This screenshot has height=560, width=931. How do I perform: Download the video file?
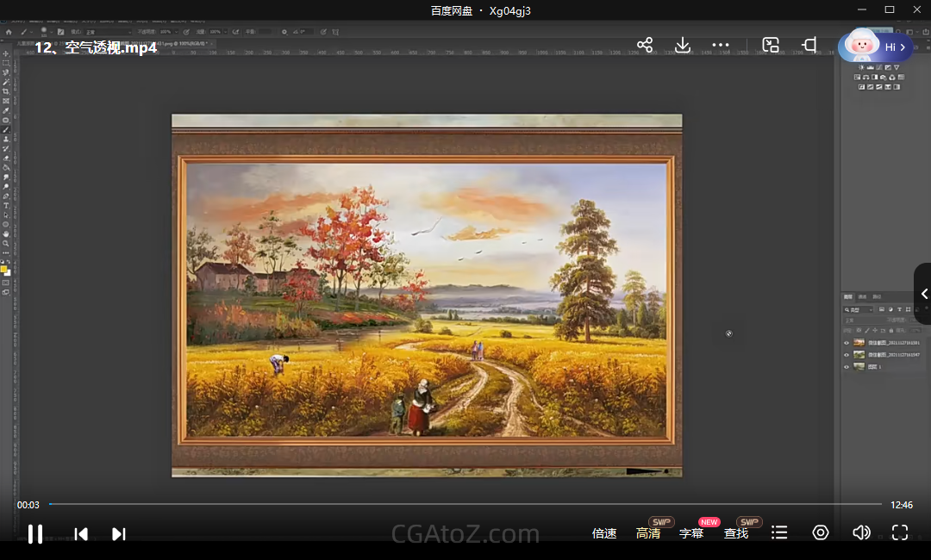(683, 45)
